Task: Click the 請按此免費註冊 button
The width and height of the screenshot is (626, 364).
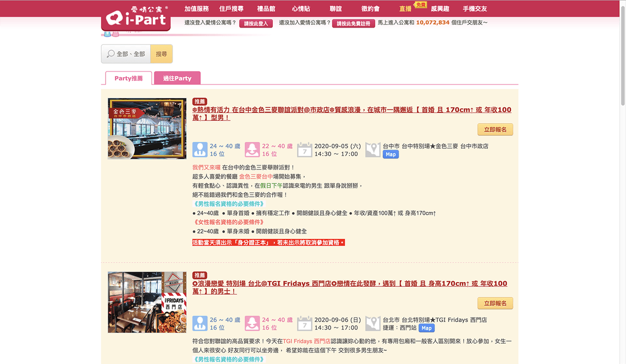Action: pos(354,23)
